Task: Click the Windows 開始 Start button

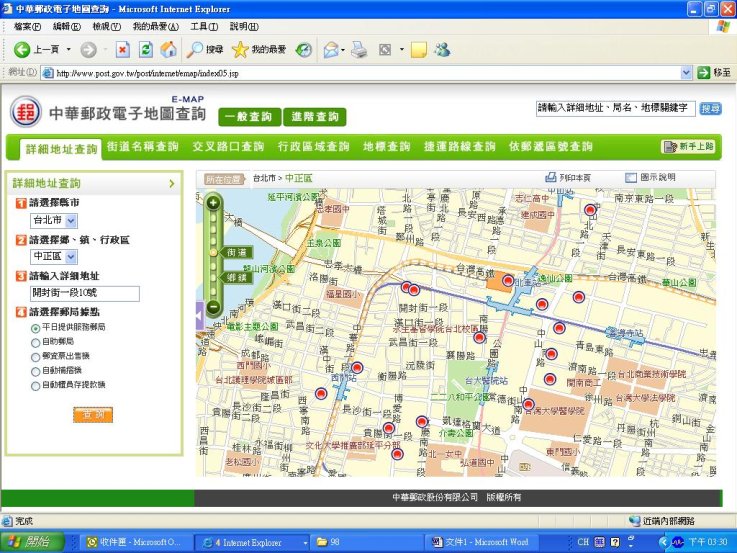Action: pyautogui.click(x=32, y=542)
